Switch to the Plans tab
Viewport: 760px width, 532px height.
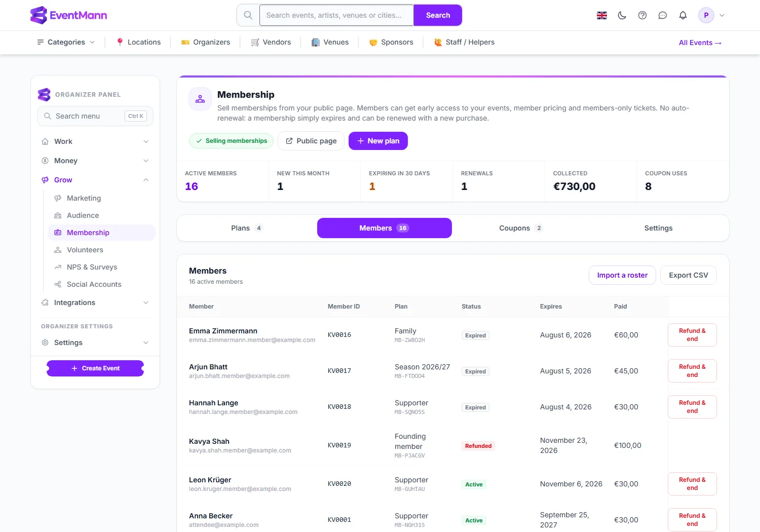247,228
